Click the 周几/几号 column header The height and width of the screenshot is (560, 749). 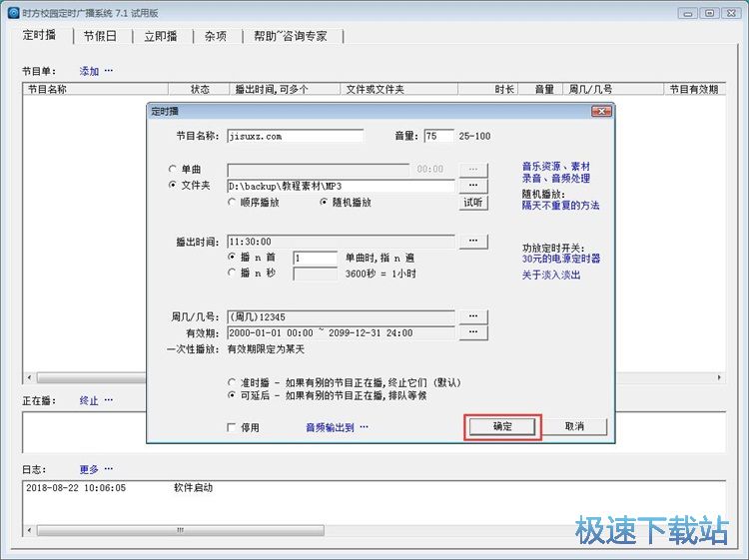coord(613,89)
